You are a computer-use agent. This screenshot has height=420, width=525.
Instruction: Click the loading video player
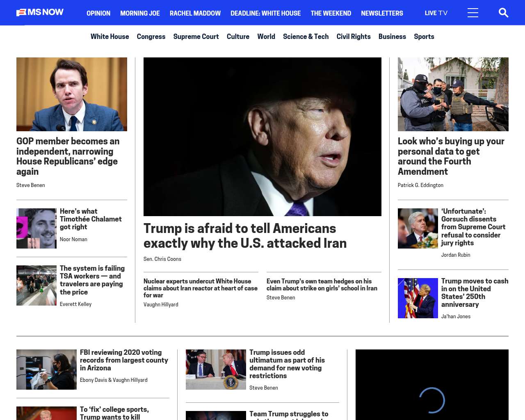[431, 386]
